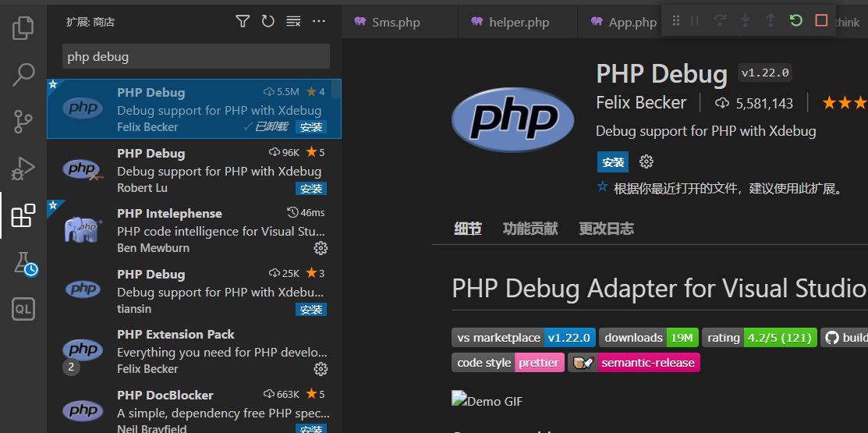
Task: Click the large PHP logo on details page
Action: point(512,120)
